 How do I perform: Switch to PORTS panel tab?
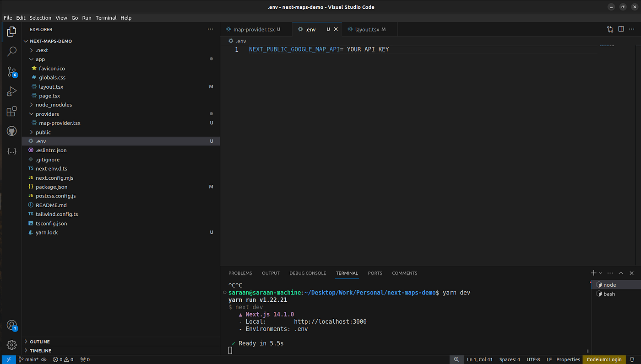(375, 273)
